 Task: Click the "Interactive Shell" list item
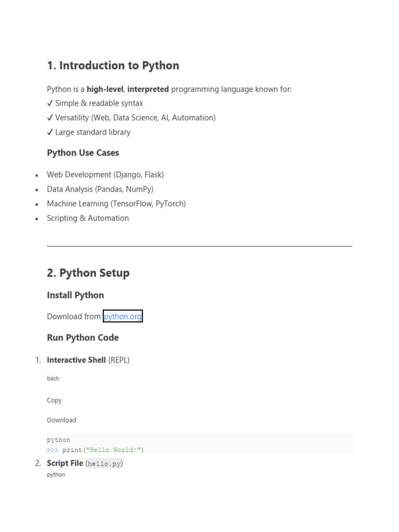point(76,360)
